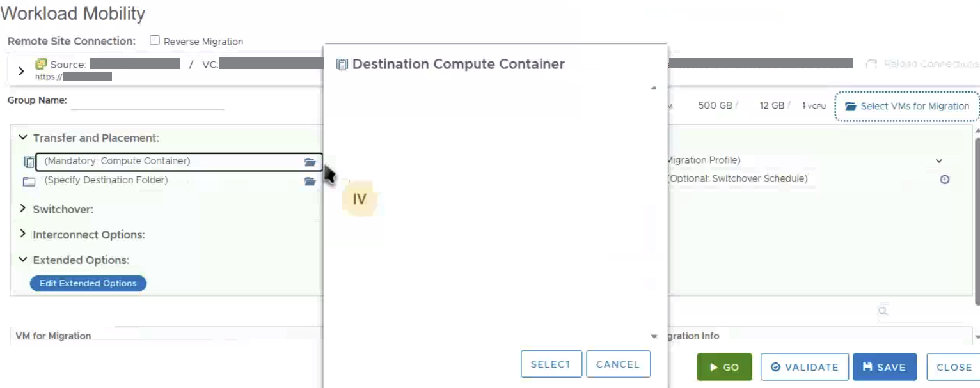
Task: Click the compute container icon beside Mandatory field
Action: click(29, 162)
